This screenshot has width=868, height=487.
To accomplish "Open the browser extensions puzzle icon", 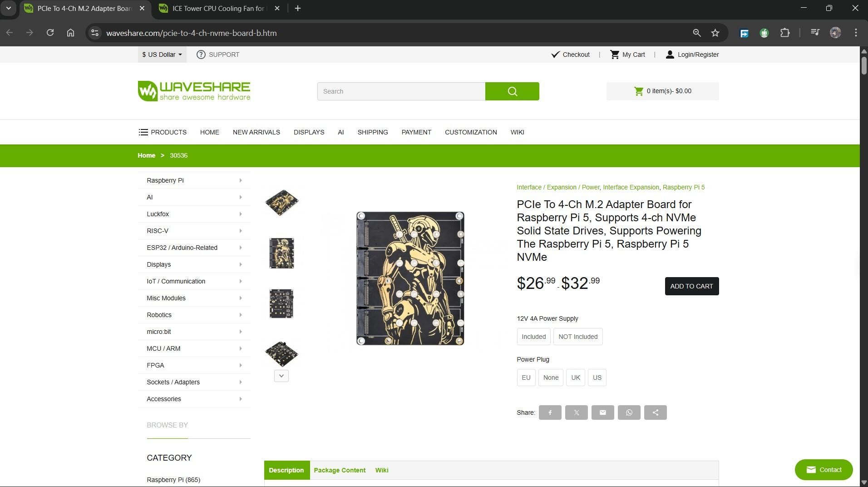I will (784, 33).
